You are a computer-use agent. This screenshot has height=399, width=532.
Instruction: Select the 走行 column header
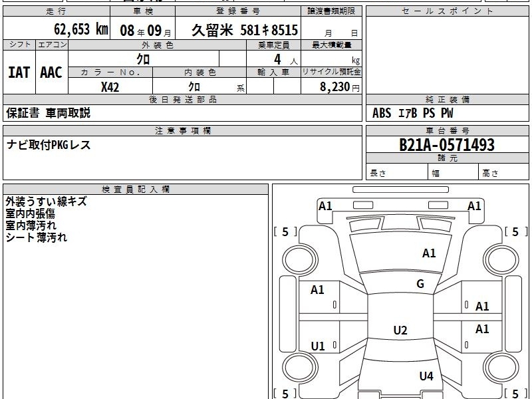click(57, 11)
